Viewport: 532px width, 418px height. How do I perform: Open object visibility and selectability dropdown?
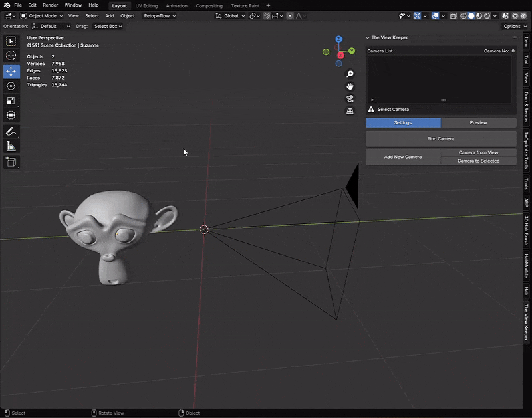[x=404, y=16]
